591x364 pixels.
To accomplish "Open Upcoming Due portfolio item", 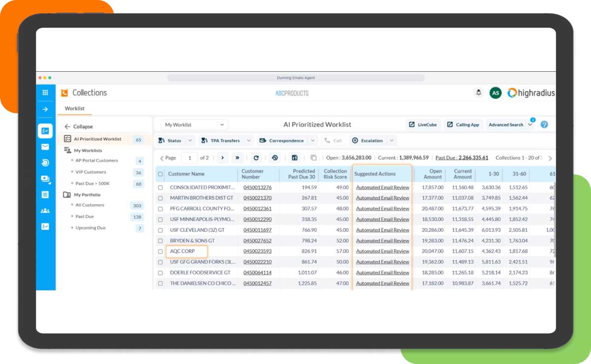I will coord(90,228).
